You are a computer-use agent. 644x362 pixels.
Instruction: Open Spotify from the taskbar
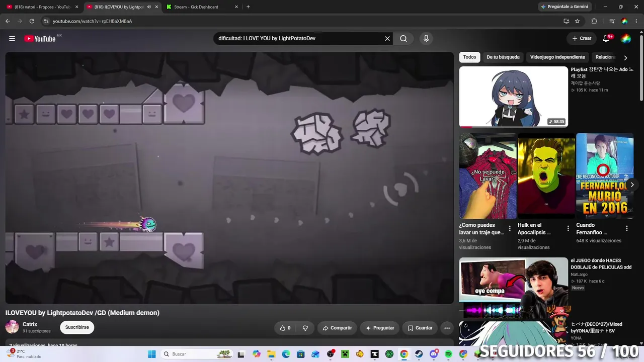click(448, 354)
